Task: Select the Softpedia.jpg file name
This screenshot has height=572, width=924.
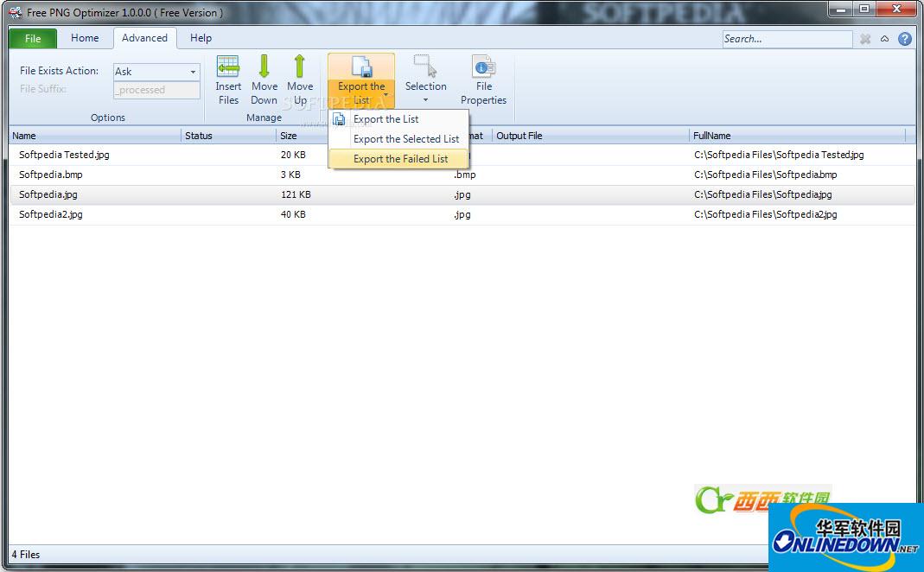Action: tap(48, 194)
